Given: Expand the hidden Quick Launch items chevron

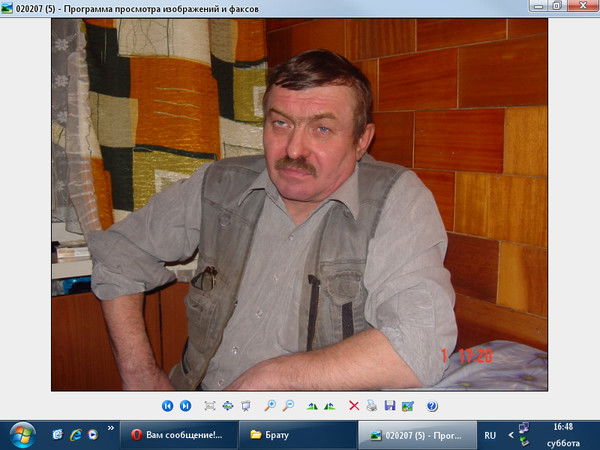Looking at the screenshot, I should click(x=111, y=428).
